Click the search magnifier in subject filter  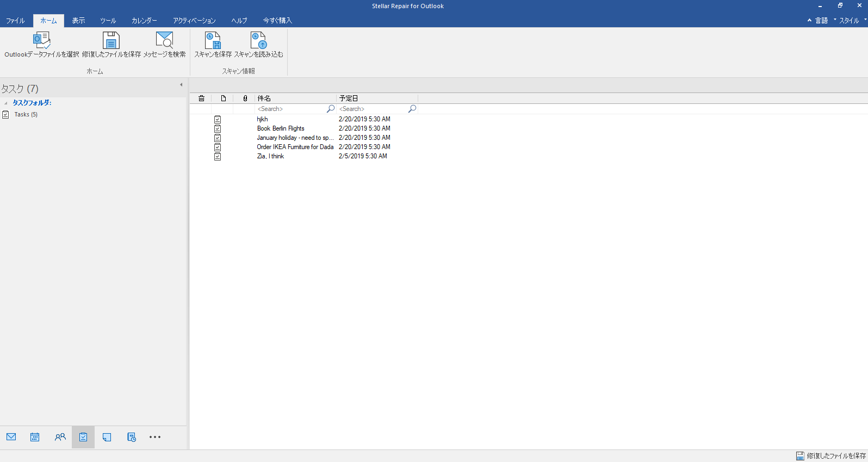pos(330,109)
